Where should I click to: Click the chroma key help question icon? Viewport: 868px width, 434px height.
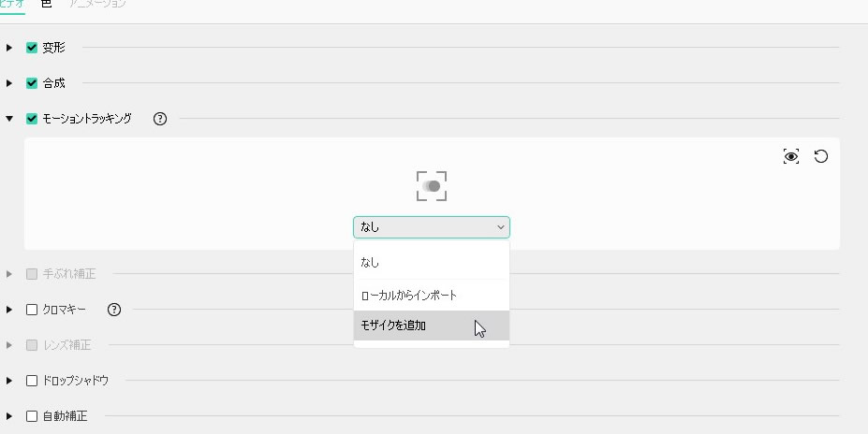click(x=114, y=310)
